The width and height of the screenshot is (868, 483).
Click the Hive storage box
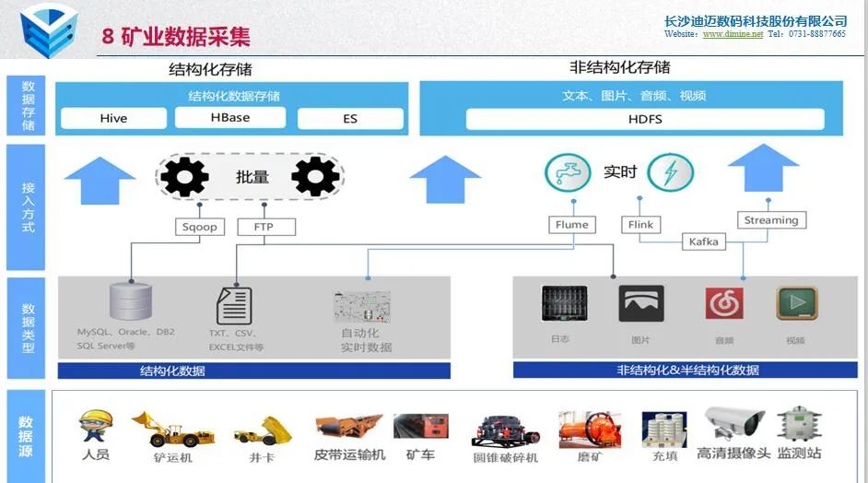point(113,119)
